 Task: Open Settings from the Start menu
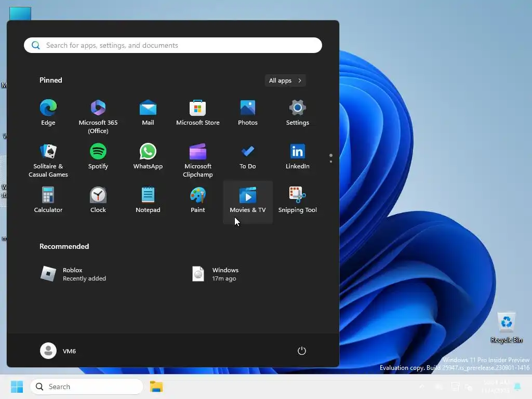[x=298, y=113]
